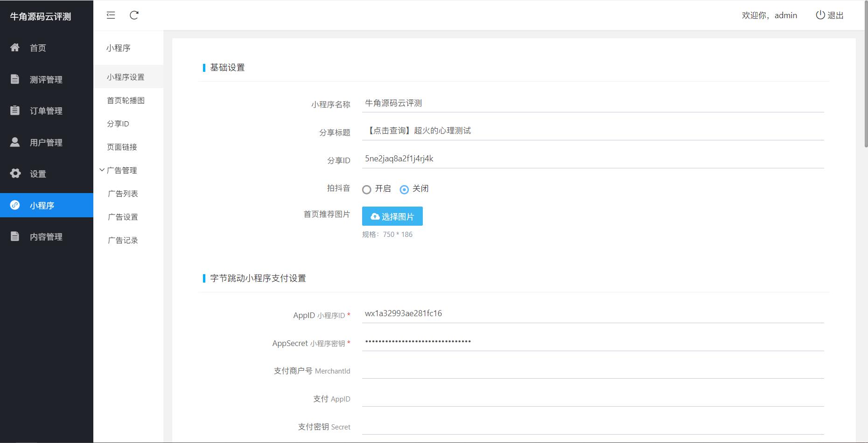This screenshot has height=443, width=868.
Task: Click the refresh page icon
Action: pos(134,15)
